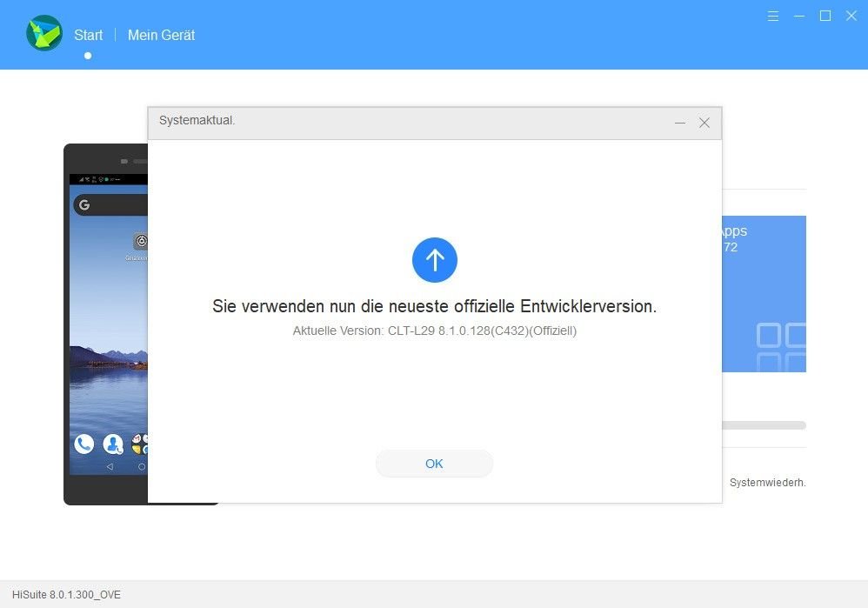Maximize the HiSuite main window
The image size is (868, 608).
(825, 16)
